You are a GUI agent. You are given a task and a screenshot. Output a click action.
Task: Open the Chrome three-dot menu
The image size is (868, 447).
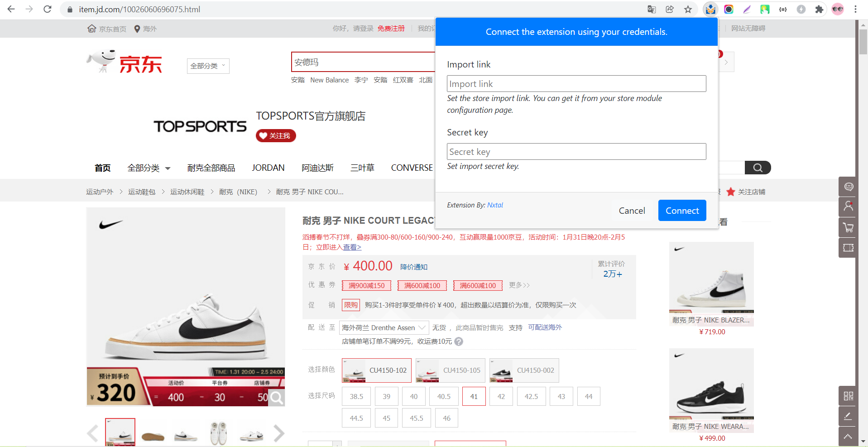[x=855, y=9]
